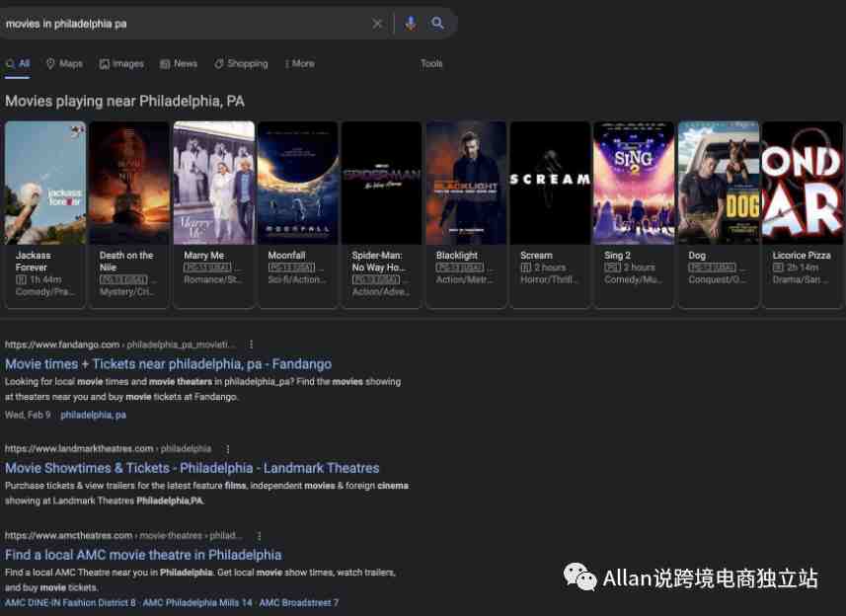
Task: Open the Dog movie poster
Action: (719, 183)
